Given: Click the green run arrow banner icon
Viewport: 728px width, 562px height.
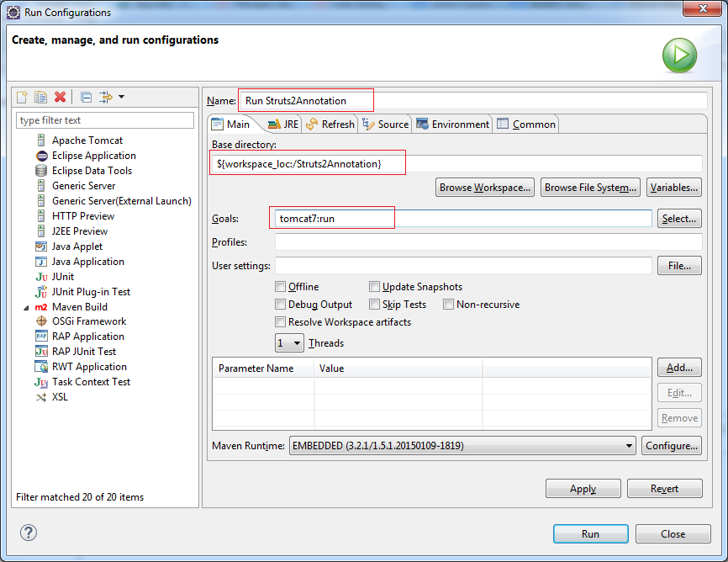Looking at the screenshot, I should 679,56.
